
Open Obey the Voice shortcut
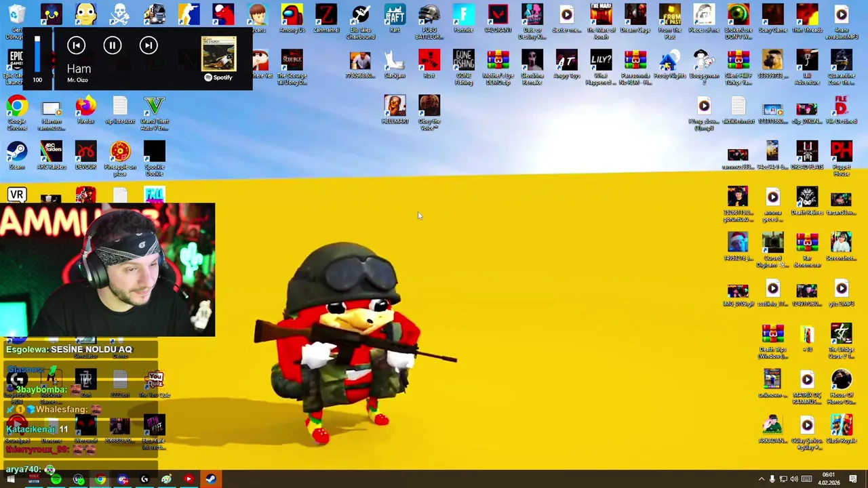click(429, 113)
